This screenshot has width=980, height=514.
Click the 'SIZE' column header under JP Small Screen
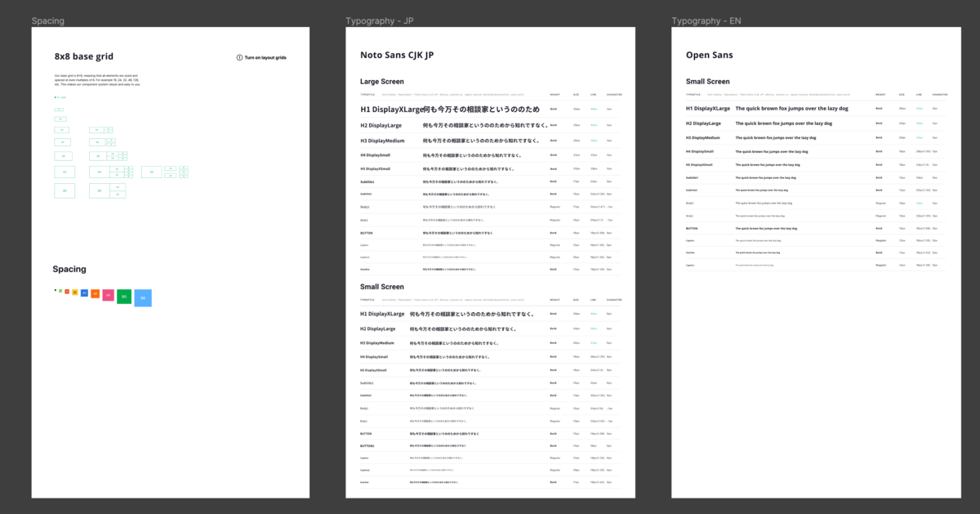pyautogui.click(x=576, y=300)
